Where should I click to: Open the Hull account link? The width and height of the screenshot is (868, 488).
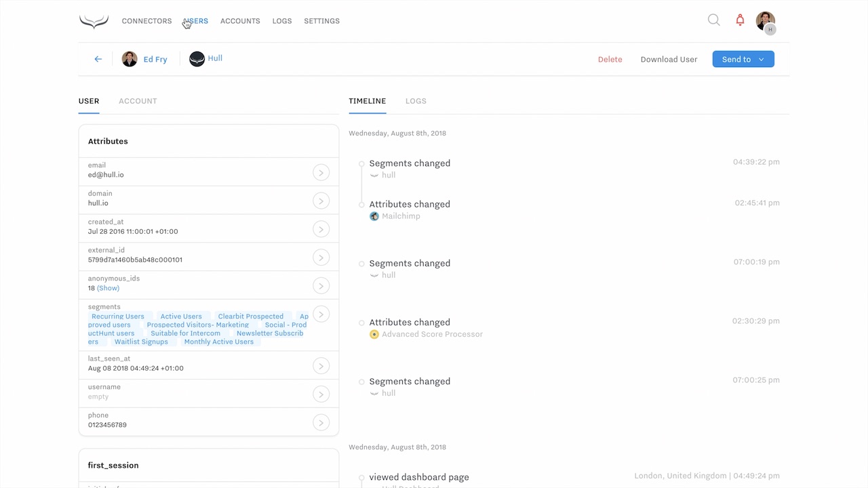(215, 58)
